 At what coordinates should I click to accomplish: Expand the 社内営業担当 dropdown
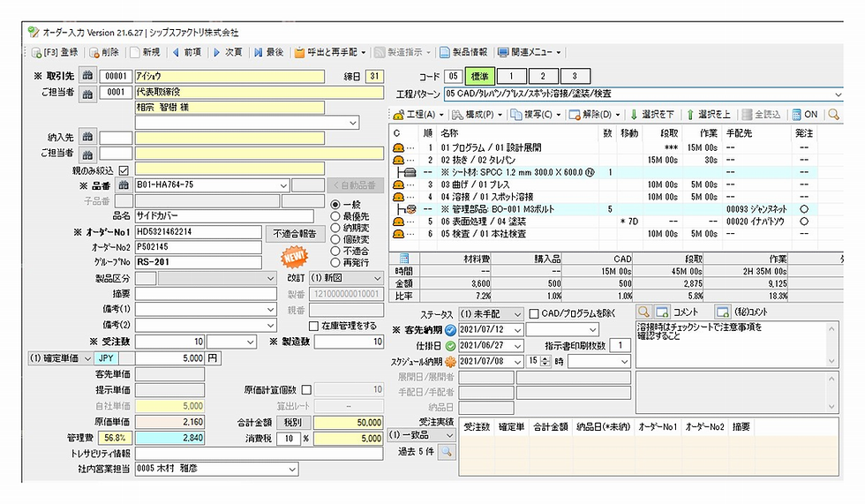click(292, 470)
